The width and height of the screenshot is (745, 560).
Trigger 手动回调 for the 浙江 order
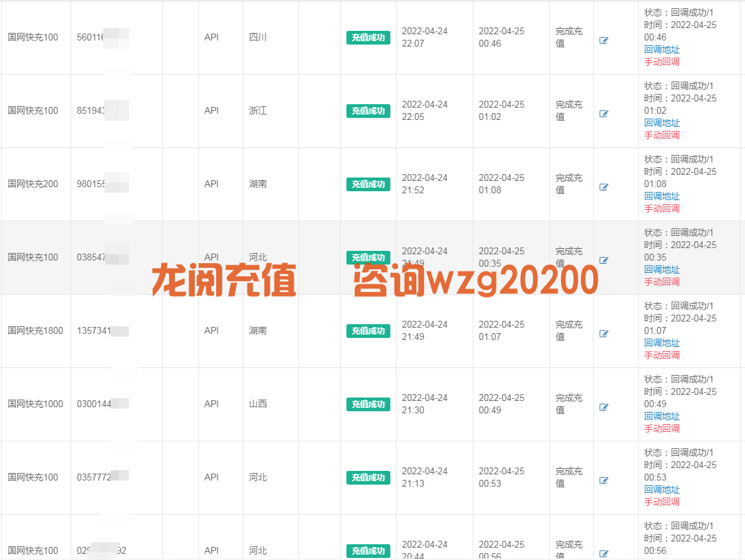[x=662, y=135]
